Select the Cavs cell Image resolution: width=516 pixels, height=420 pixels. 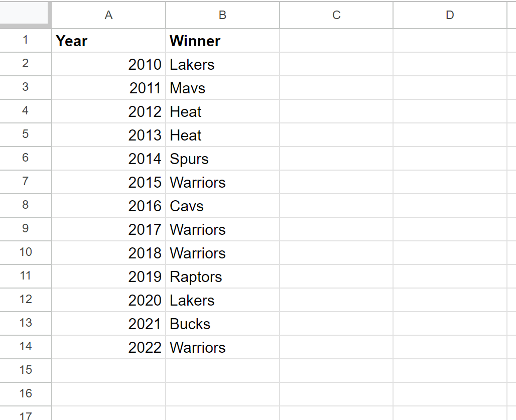[222, 206]
